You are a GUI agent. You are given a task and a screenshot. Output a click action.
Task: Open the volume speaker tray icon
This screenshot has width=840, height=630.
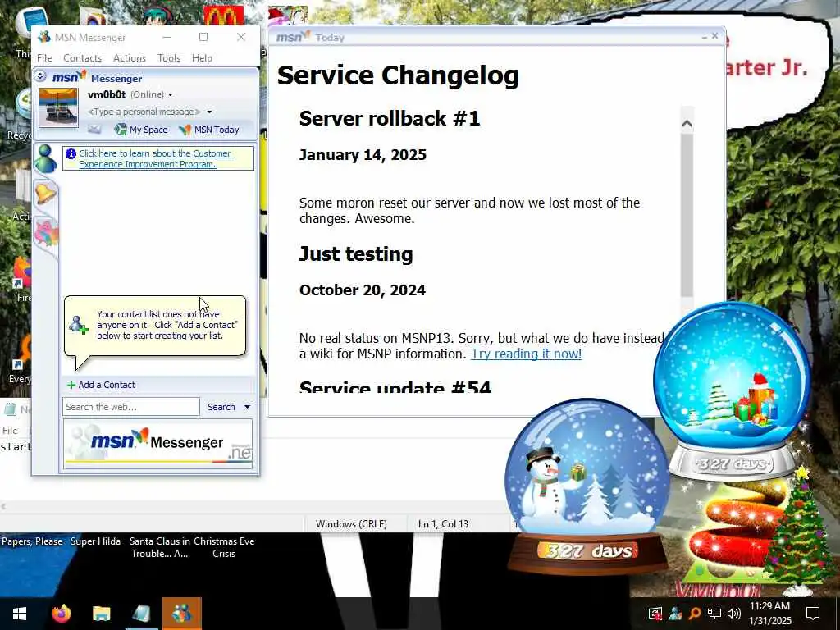pos(734,614)
